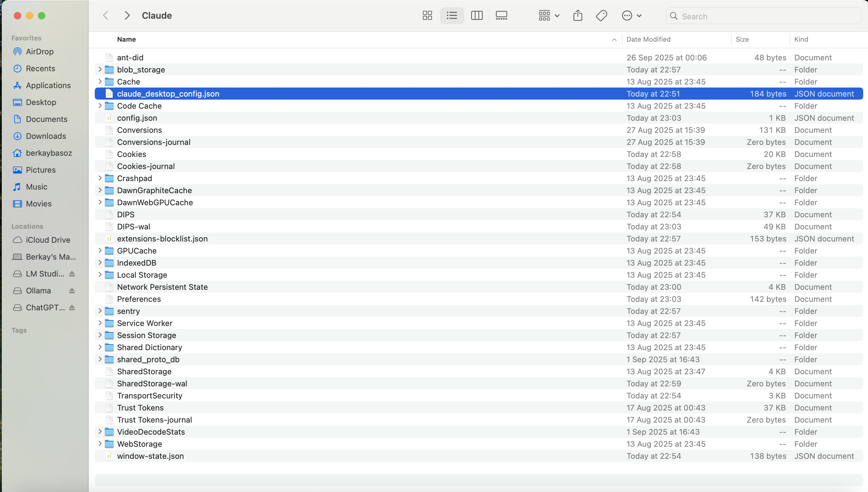Expand the sentry folder
The image size is (868, 492).
[x=100, y=311]
